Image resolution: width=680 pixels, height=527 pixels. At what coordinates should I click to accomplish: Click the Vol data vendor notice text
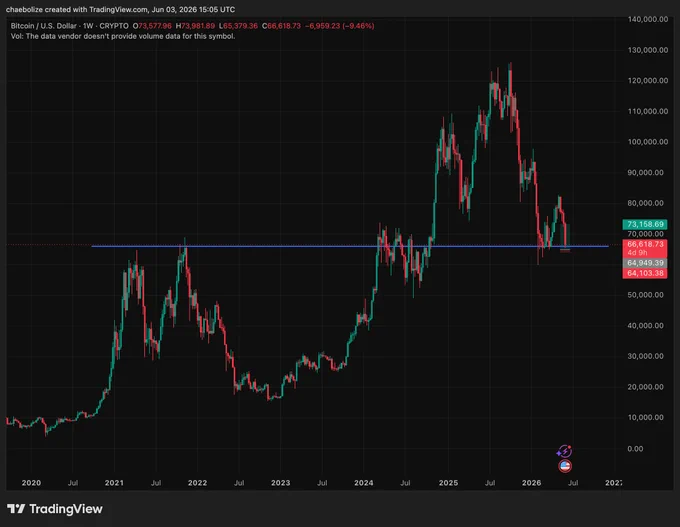click(x=123, y=36)
